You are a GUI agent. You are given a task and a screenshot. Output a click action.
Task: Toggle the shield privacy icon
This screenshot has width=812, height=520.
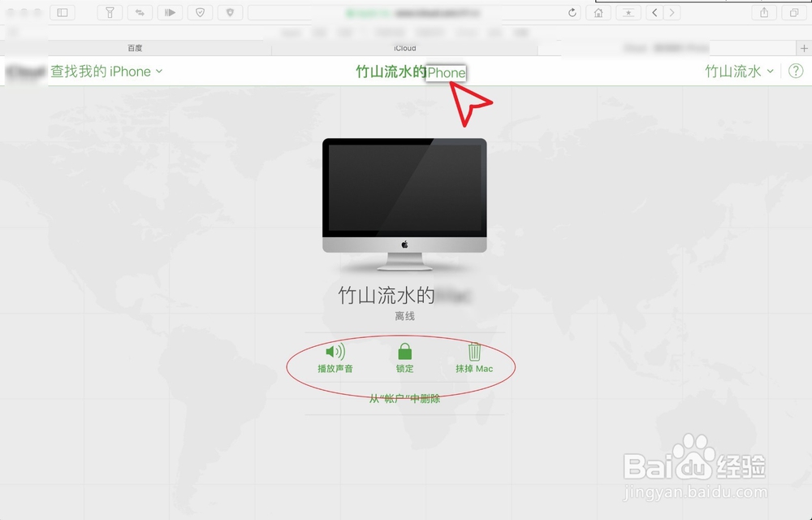coord(200,12)
